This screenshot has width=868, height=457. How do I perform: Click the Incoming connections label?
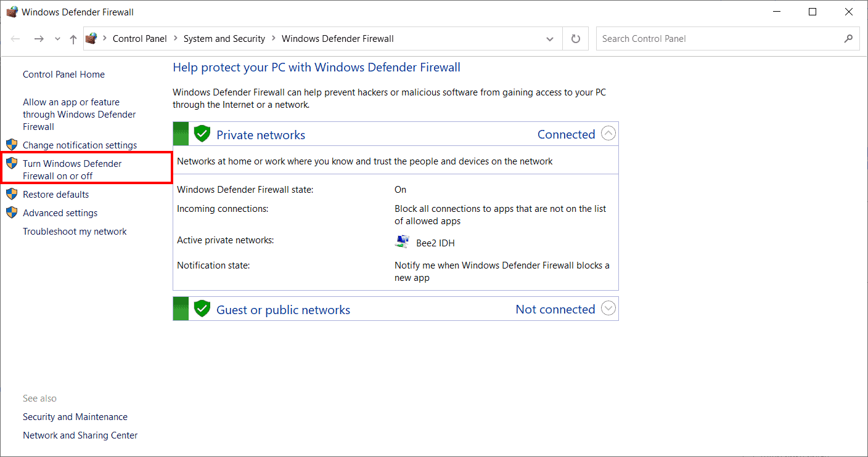pos(223,209)
